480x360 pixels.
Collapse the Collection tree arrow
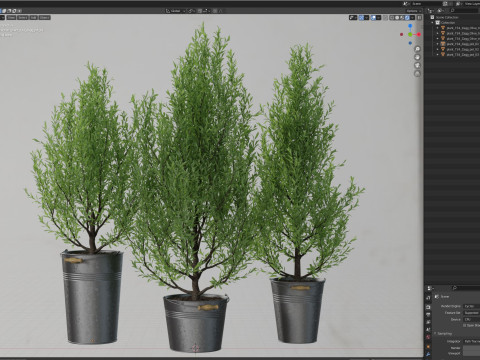click(433, 23)
